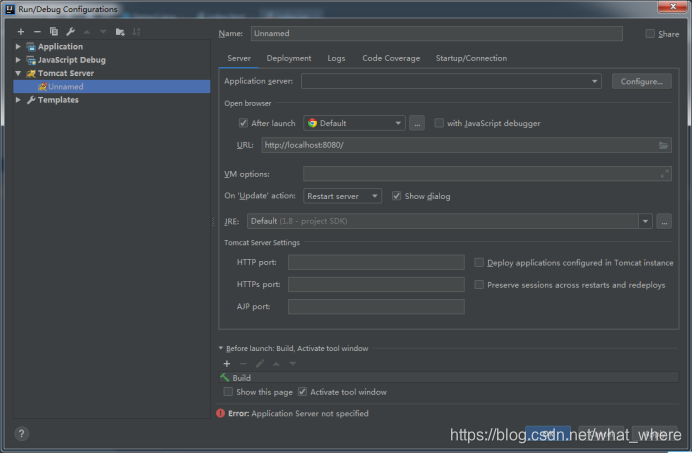This screenshot has height=454, width=692.
Task: Uncheck the After launch checkbox
Action: (243, 123)
